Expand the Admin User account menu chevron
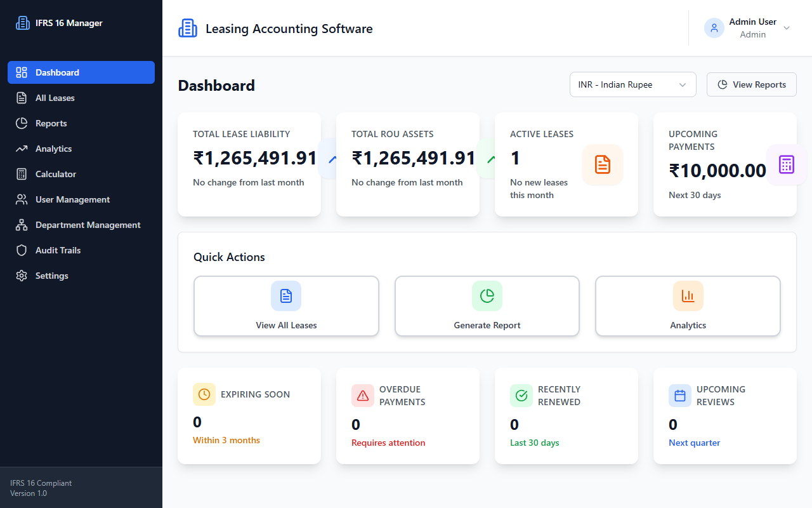Viewport: 812px width, 508px height. [787, 28]
